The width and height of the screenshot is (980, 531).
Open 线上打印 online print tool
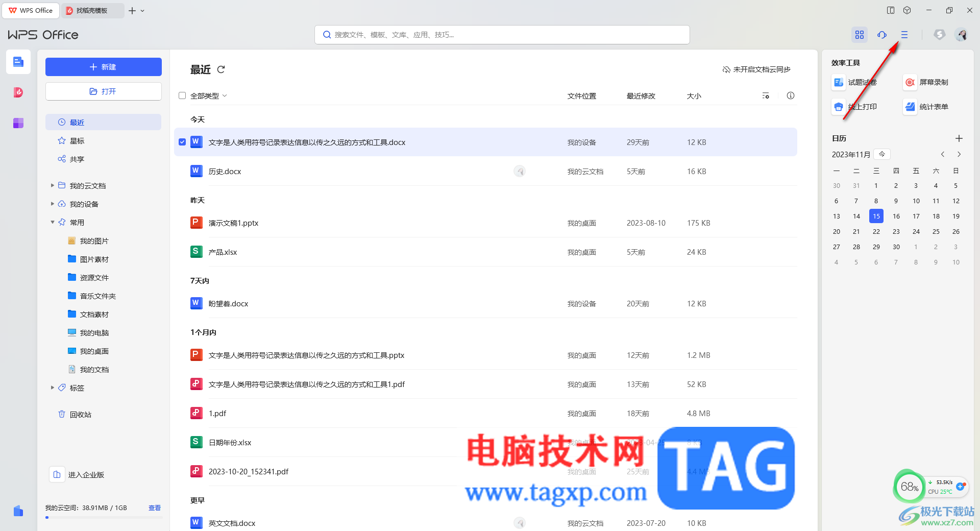(x=855, y=107)
